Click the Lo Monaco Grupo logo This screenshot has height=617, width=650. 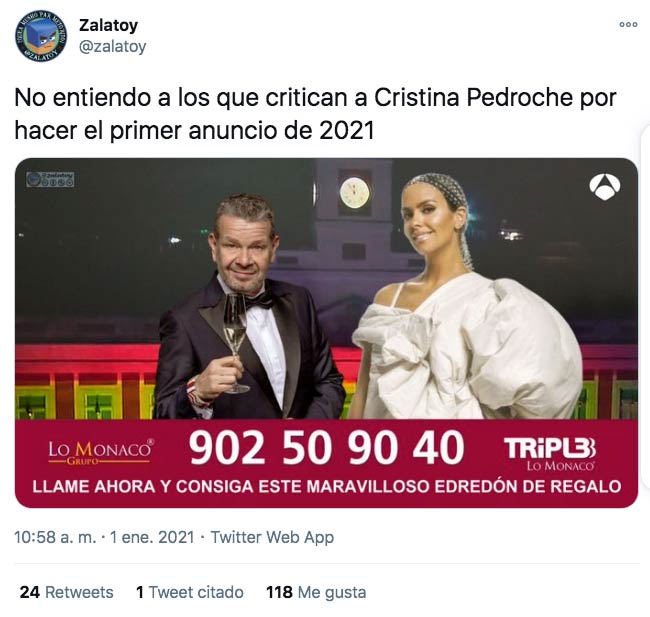(x=101, y=452)
